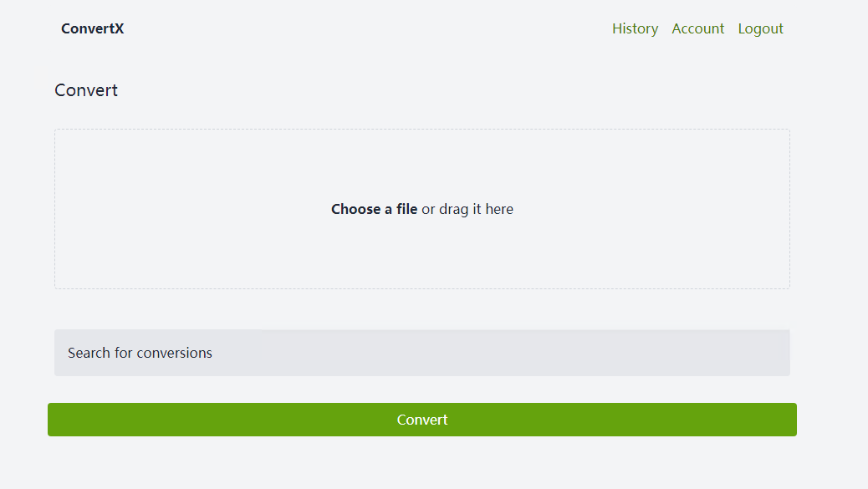Image resolution: width=868 pixels, height=489 pixels.
Task: Return home via the ConvertX brand name
Action: (92, 28)
